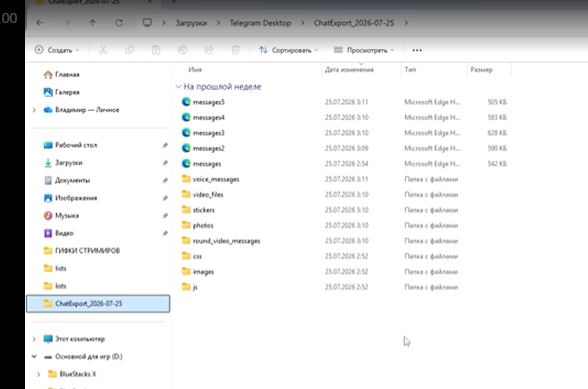Expand the Владимир — Личное tree node
This screenshot has width=588, height=389.
[x=34, y=110]
